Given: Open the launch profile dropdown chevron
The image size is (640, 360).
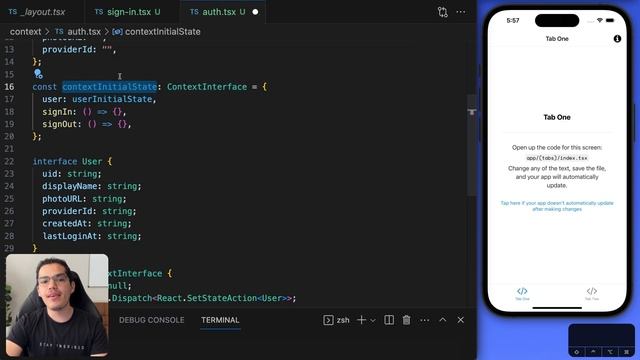Looking at the screenshot, I should coord(373,320).
